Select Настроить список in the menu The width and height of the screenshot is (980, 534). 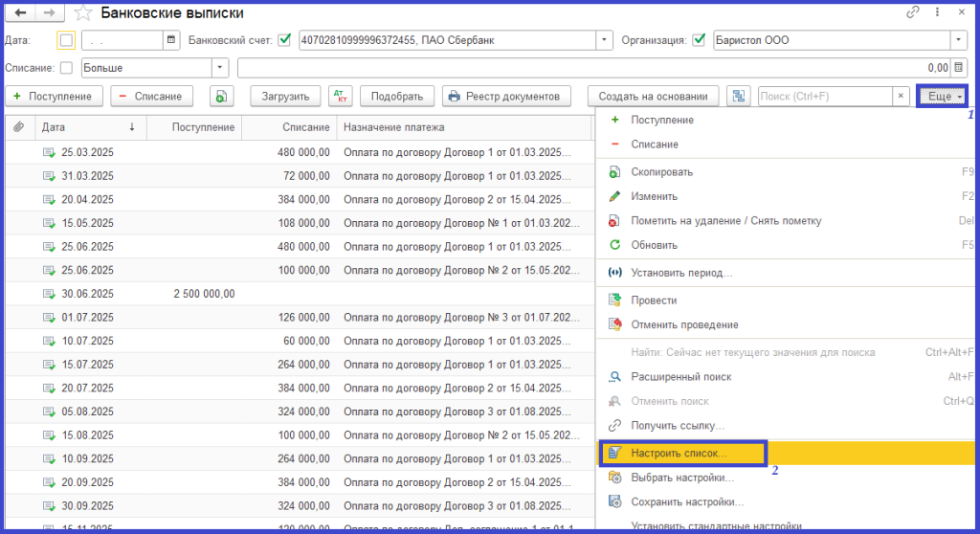[x=679, y=453]
